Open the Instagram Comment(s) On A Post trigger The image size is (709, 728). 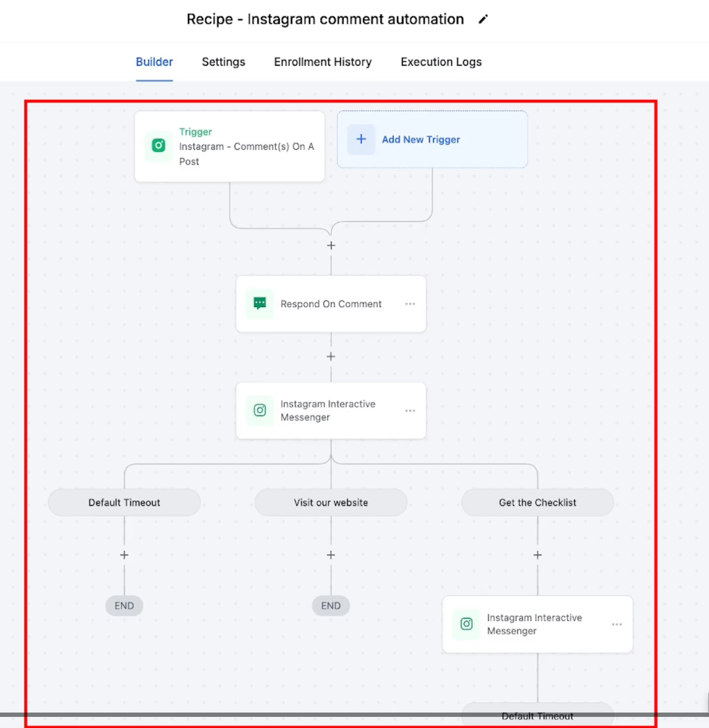click(229, 147)
